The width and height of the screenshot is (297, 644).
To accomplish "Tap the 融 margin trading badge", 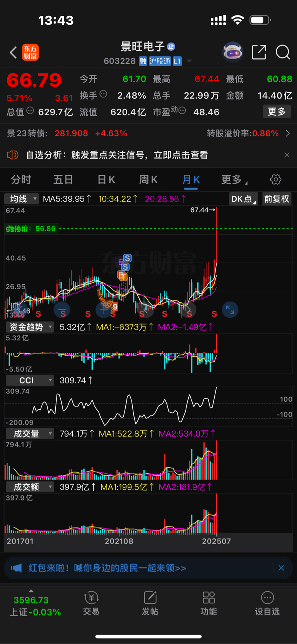I will click(143, 61).
